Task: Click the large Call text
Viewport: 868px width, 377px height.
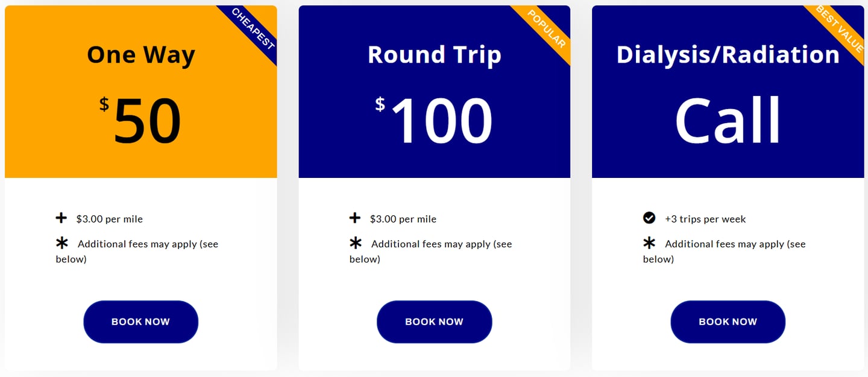Action: pos(728,121)
